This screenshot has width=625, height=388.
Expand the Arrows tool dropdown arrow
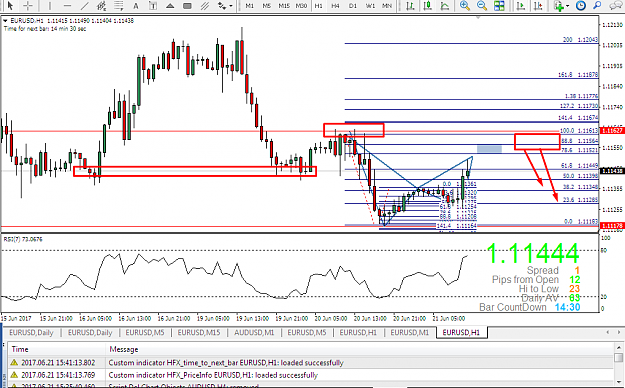(x=231, y=6)
